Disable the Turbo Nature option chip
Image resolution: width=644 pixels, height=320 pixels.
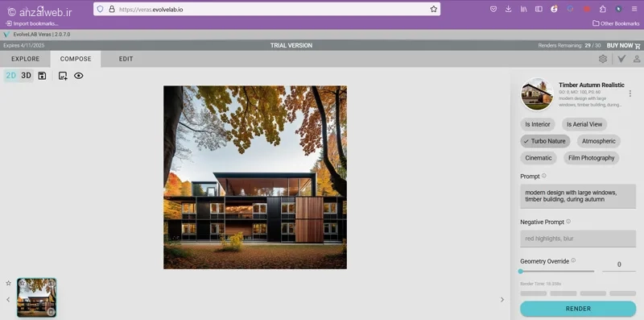tap(545, 141)
